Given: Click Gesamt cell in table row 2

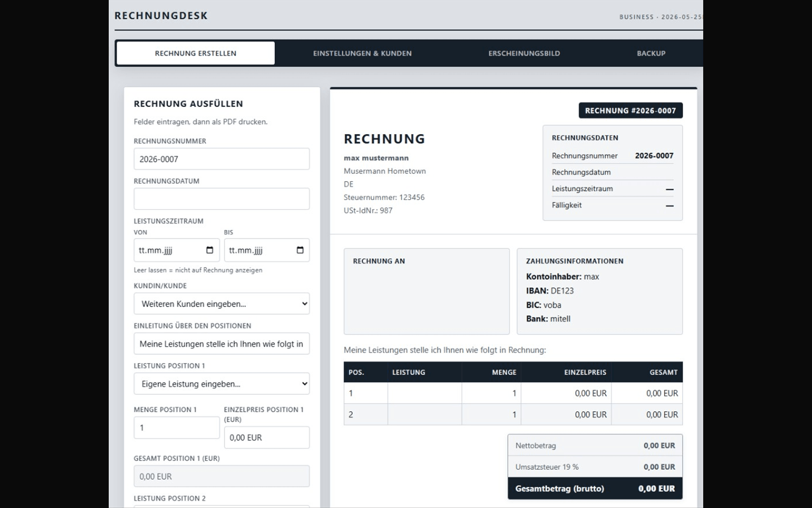Looking at the screenshot, I should tap(647, 415).
